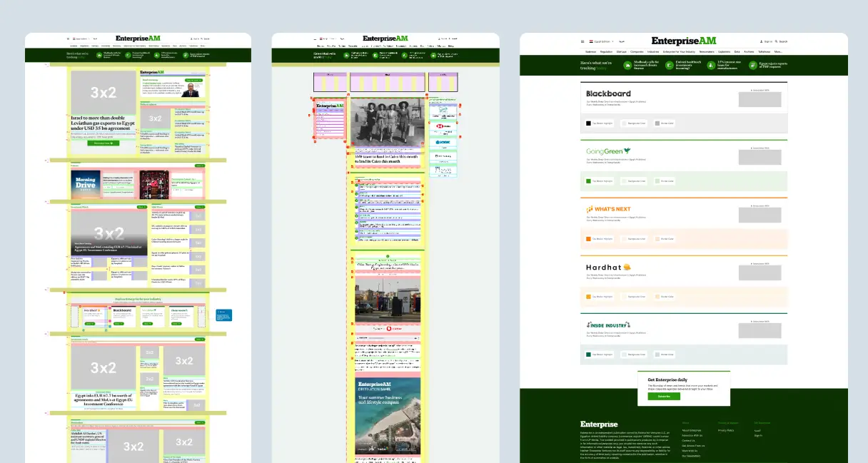Click the search icon in the header
Screen dimensions: 868x463
coord(777,41)
